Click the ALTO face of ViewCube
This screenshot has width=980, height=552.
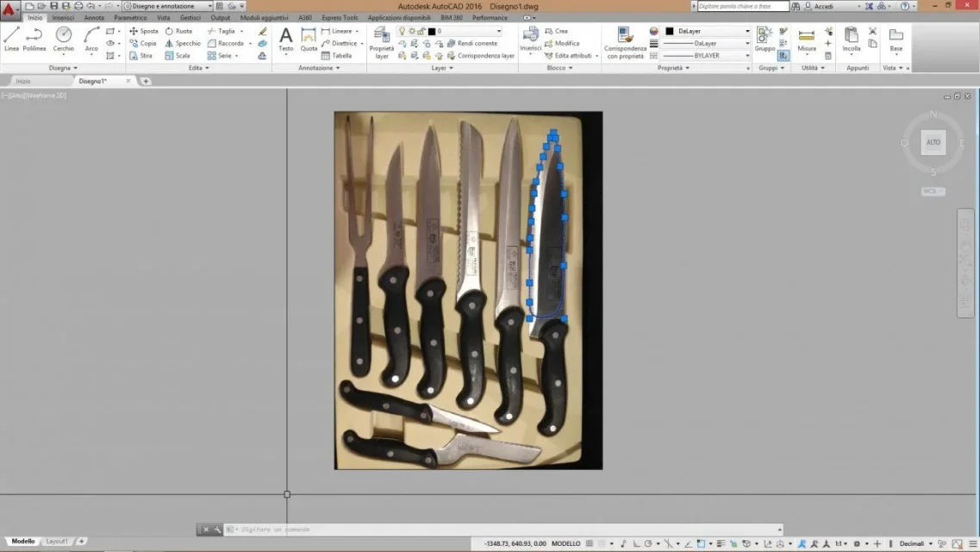tap(933, 142)
